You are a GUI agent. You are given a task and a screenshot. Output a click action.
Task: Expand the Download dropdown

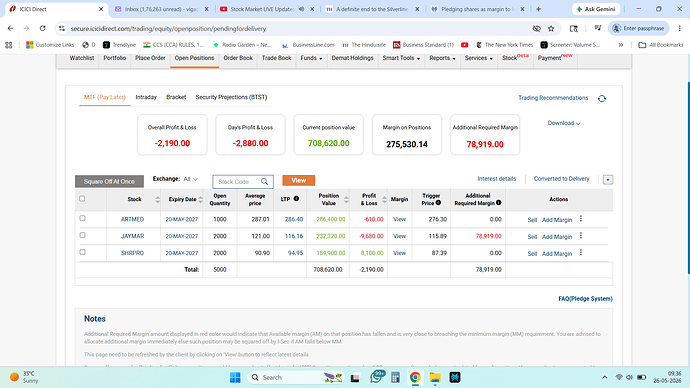point(564,123)
